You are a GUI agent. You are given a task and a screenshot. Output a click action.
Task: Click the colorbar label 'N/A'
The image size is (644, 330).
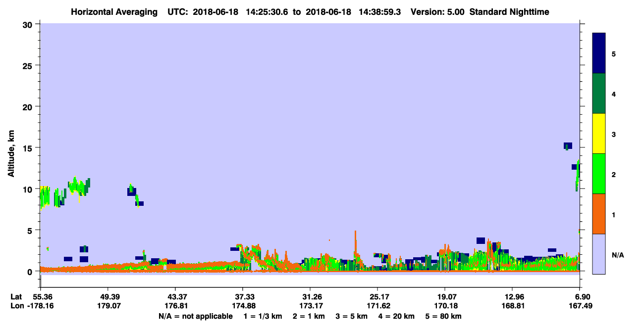tap(617, 255)
